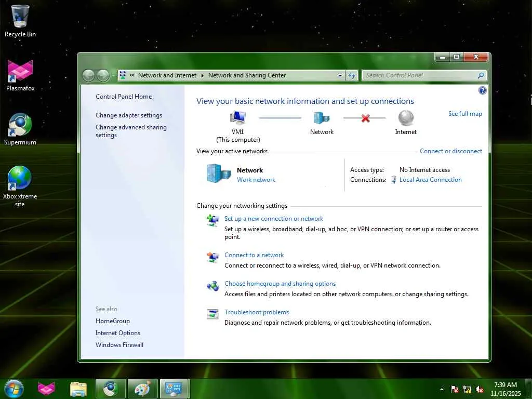Image resolution: width=532 pixels, height=399 pixels.
Task: Show hidden tray icons arrow
Action: [x=442, y=389]
